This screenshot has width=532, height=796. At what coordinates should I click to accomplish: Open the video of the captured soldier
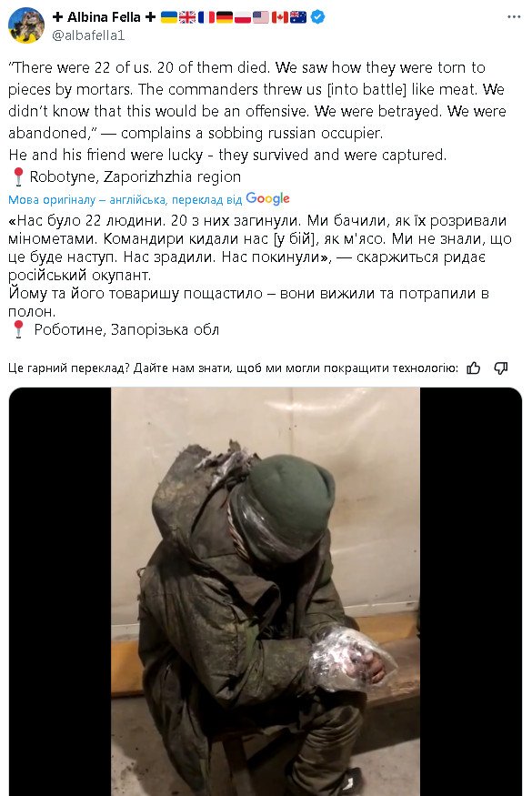pos(266,591)
